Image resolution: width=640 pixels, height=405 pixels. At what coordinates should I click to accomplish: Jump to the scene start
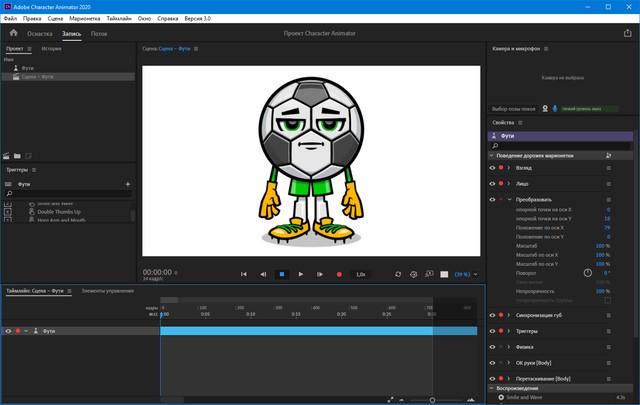(x=244, y=274)
